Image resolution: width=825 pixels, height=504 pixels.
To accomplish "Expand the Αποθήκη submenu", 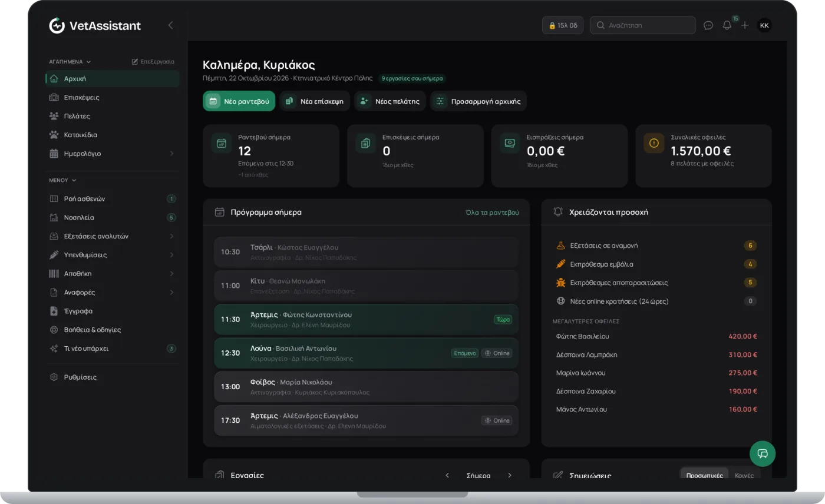I will coord(171,274).
